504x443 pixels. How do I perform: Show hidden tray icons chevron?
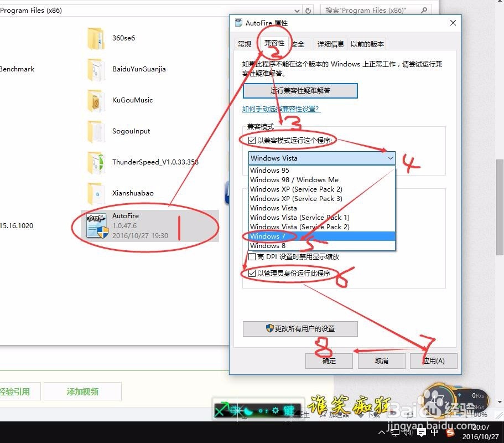click(x=382, y=432)
